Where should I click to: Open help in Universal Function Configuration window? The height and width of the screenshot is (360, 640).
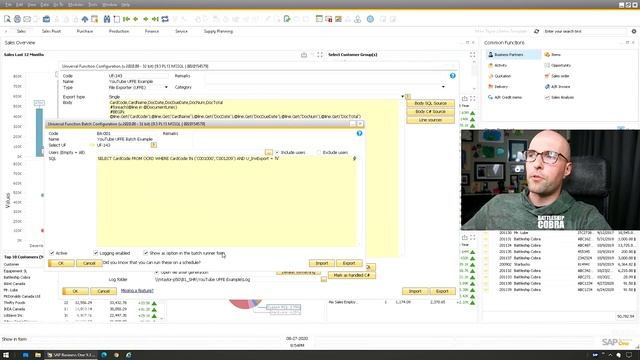point(452,76)
